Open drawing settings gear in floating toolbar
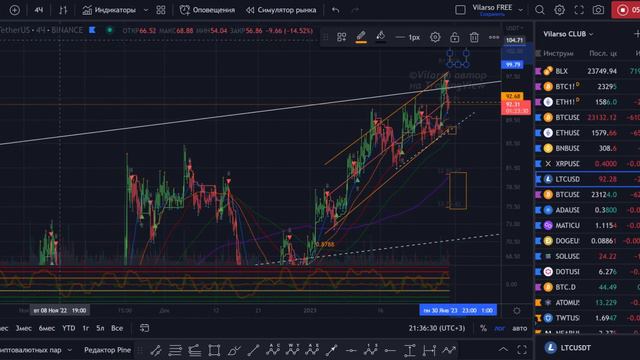Screen dimensions: 640x360 (435, 37)
